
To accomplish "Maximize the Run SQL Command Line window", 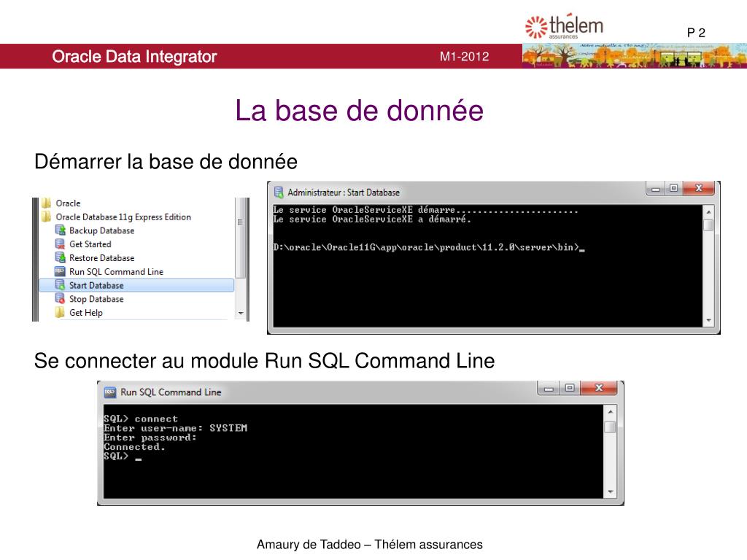I will tap(570, 389).
